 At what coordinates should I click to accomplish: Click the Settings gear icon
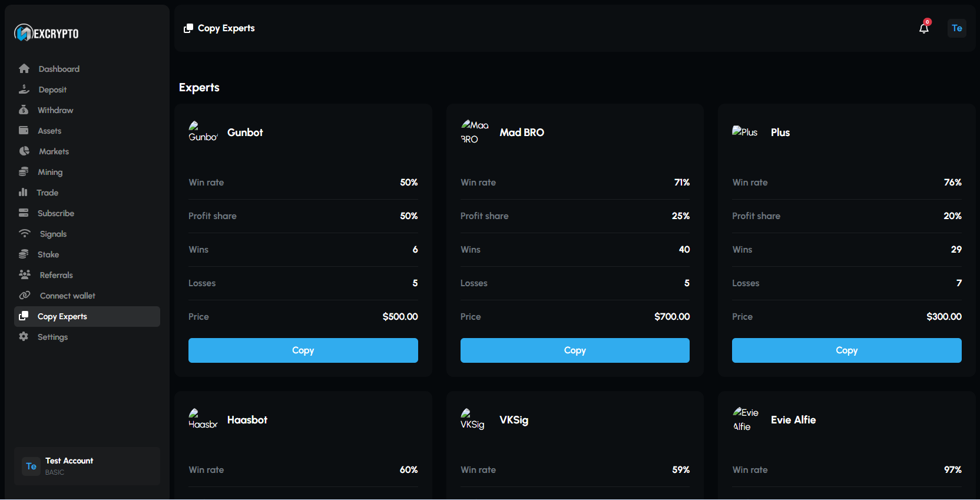(24, 337)
